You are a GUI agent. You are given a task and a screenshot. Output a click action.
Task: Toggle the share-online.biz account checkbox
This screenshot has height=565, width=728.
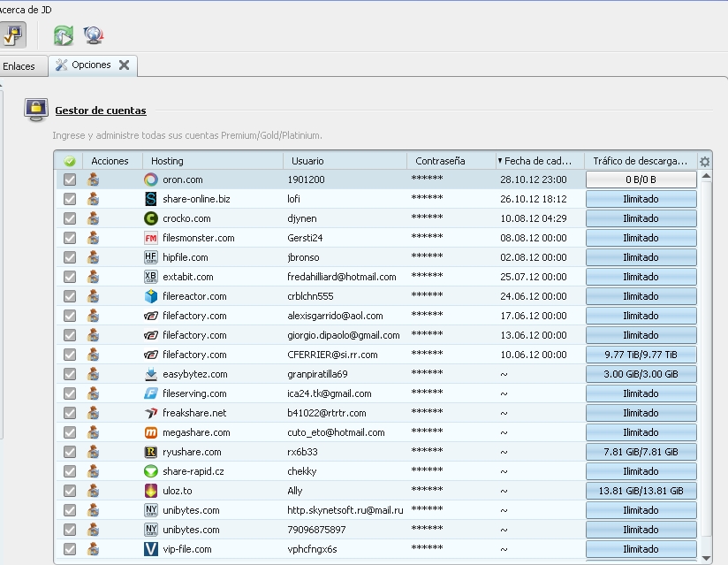pos(70,199)
